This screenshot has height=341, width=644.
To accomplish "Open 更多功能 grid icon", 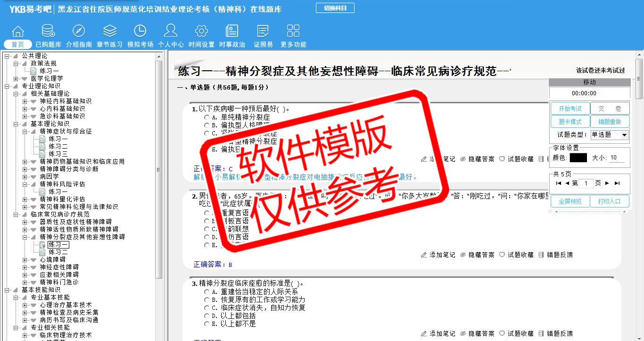I will pos(293,32).
